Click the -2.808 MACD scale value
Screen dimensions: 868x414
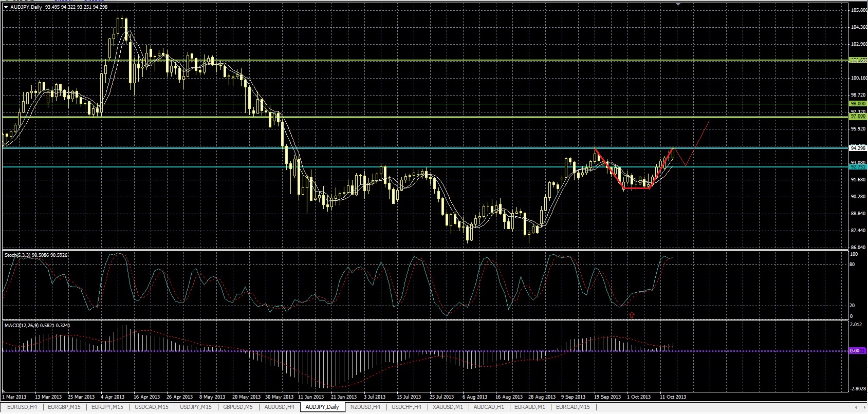(857, 389)
